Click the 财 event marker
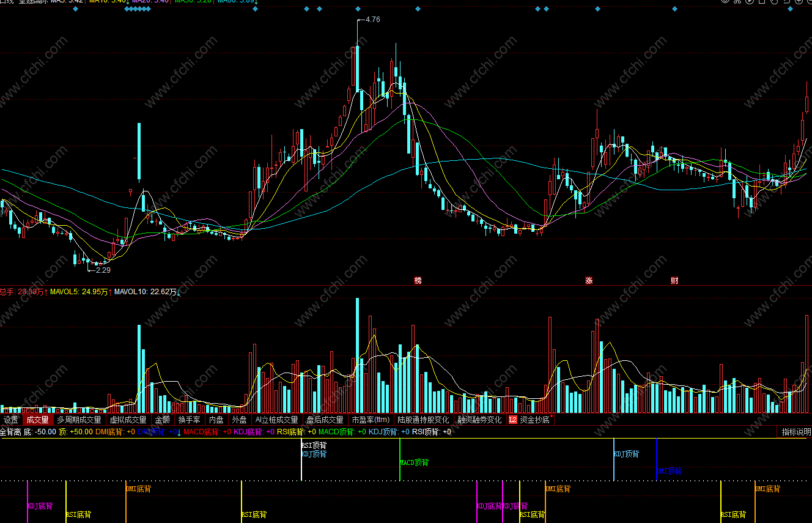 click(x=674, y=281)
